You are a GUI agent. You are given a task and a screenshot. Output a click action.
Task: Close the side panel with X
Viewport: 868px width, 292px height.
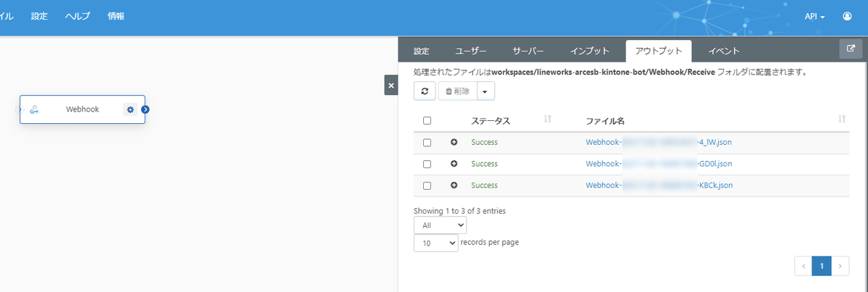coord(391,85)
